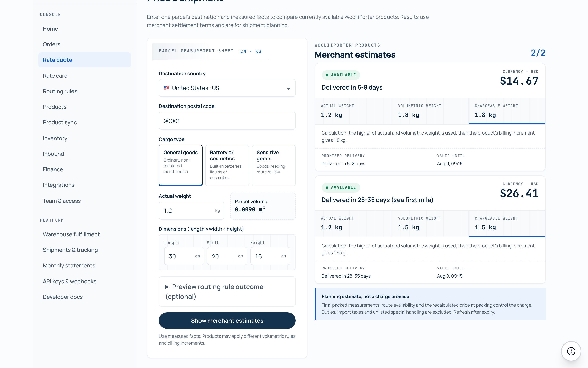Click the PARCEL MEASUREMENT SHEET tab header

point(210,51)
